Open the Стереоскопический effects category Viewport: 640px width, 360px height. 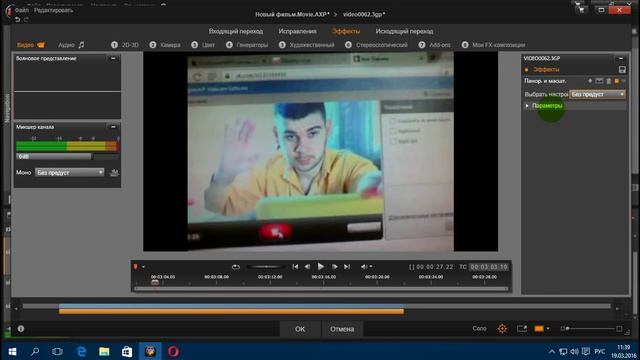click(376, 45)
